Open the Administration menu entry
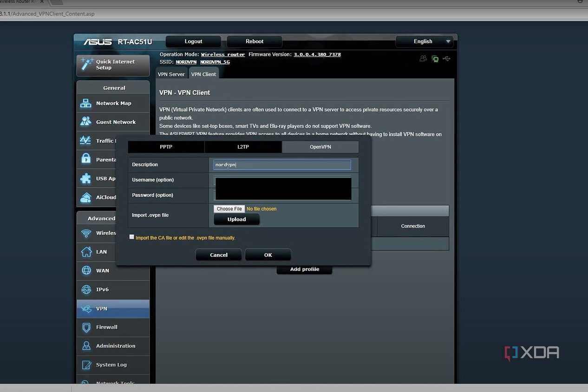Viewport: 588px width, 392px height. (113, 346)
